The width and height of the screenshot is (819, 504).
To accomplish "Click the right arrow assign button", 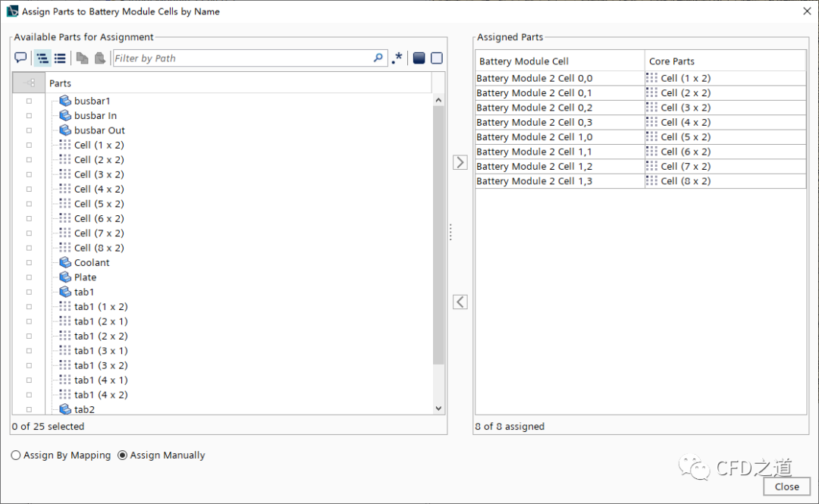I will 460,162.
